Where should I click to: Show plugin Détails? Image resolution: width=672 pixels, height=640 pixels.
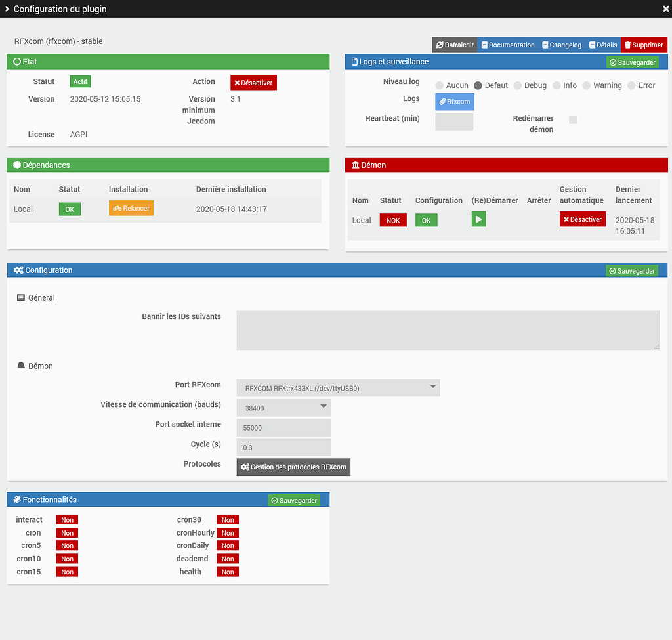(602, 45)
